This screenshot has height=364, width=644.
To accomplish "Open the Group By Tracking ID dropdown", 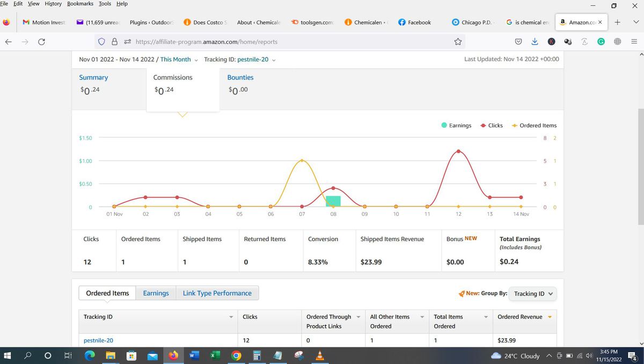I will tap(533, 294).
